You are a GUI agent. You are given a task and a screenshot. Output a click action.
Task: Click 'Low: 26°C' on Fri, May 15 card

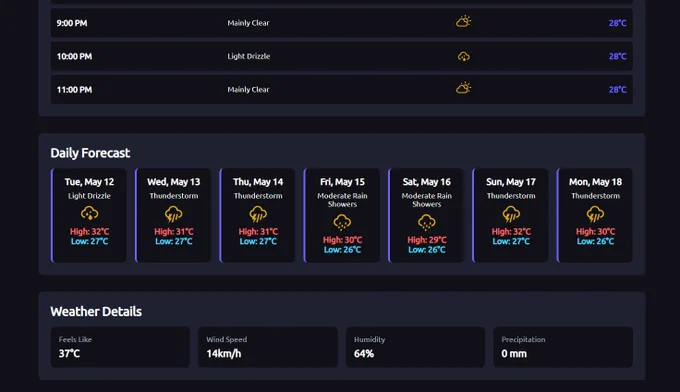[x=342, y=250]
